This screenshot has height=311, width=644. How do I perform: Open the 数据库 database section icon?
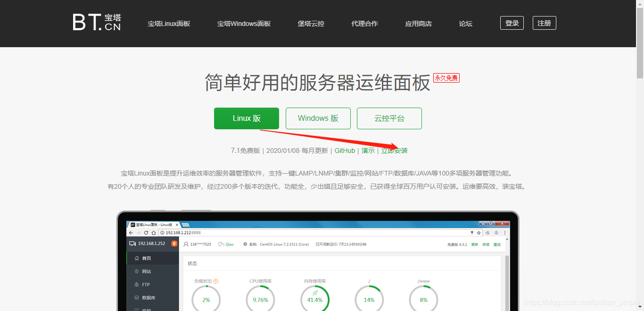coord(136,298)
